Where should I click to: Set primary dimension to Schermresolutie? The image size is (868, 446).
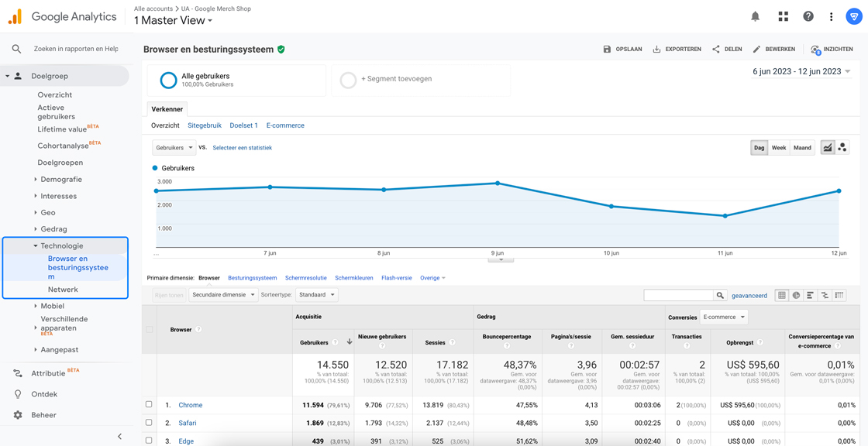point(305,278)
